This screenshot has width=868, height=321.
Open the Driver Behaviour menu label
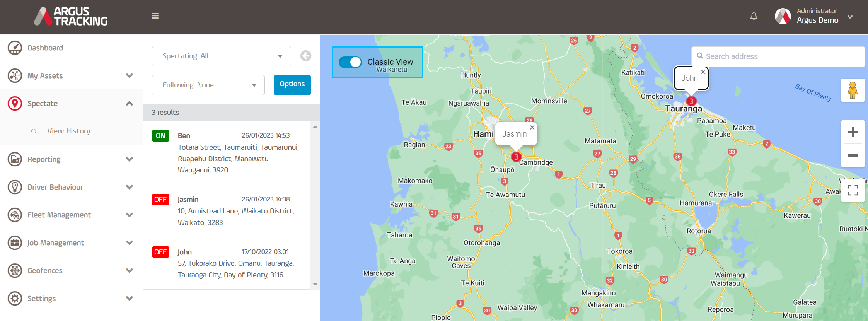tap(55, 187)
